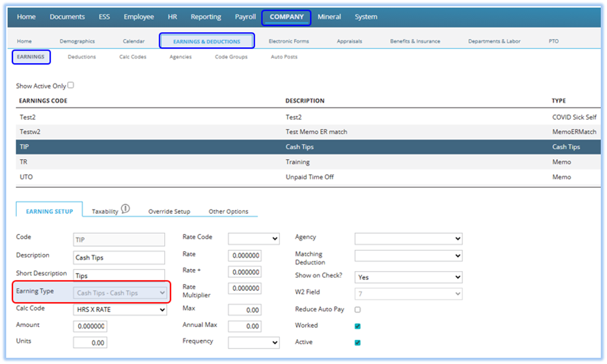
Task: Open the Matching Deduction dropdown
Action: 408,256
